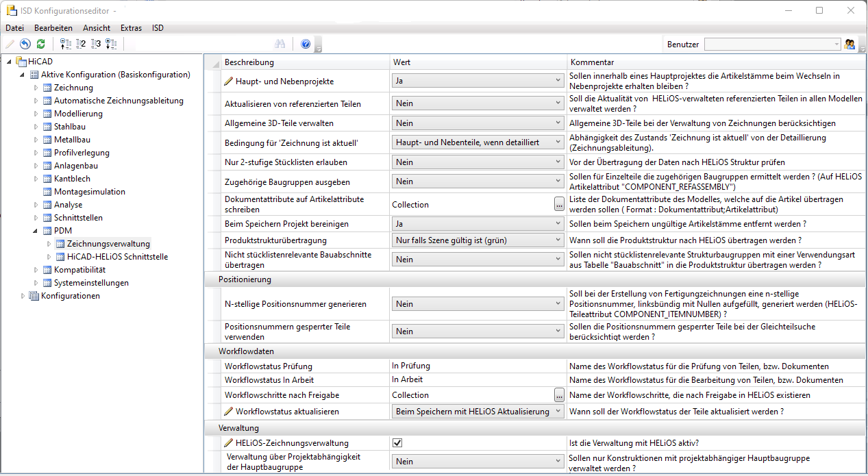The width and height of the screenshot is (868, 476).
Task: Open the Produktstrukturübertragung dropdown
Action: pyautogui.click(x=478, y=240)
